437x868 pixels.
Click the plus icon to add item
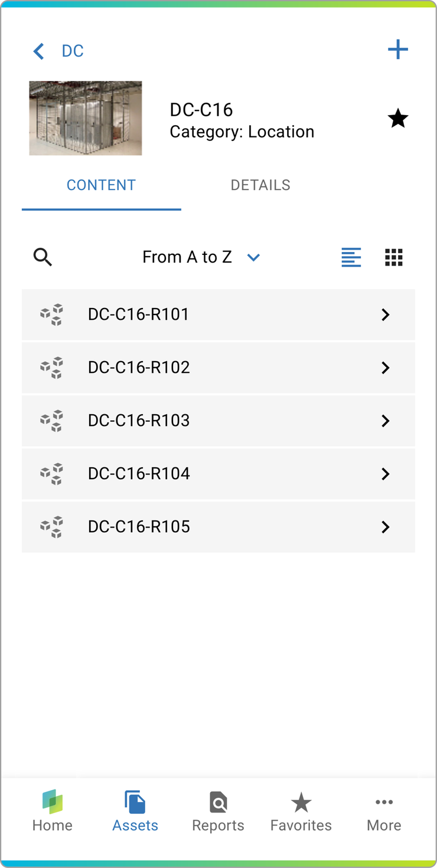pos(397,50)
